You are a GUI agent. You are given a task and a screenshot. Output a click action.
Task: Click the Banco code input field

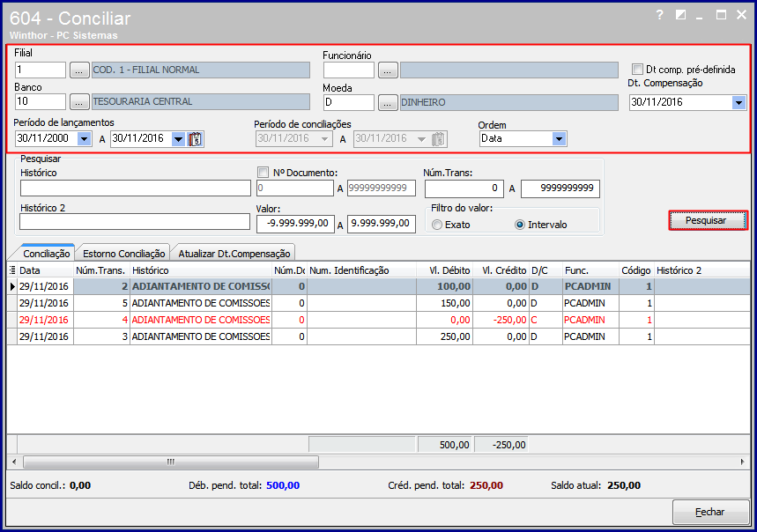tap(40, 102)
